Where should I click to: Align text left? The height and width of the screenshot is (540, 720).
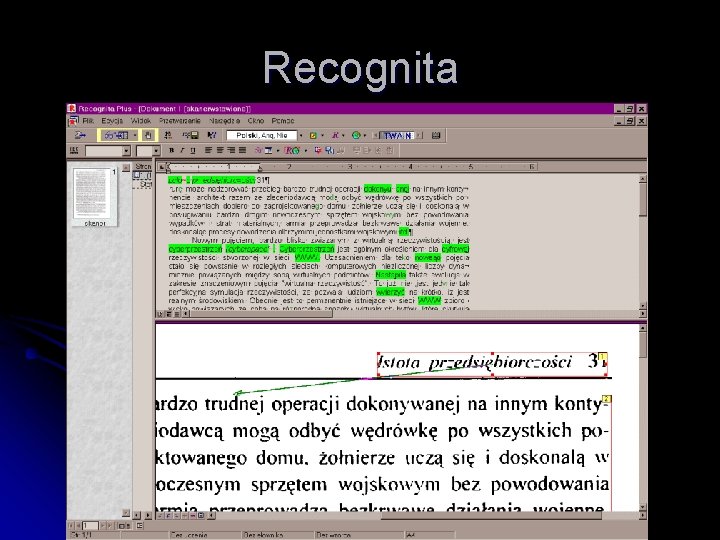pyautogui.click(x=208, y=150)
